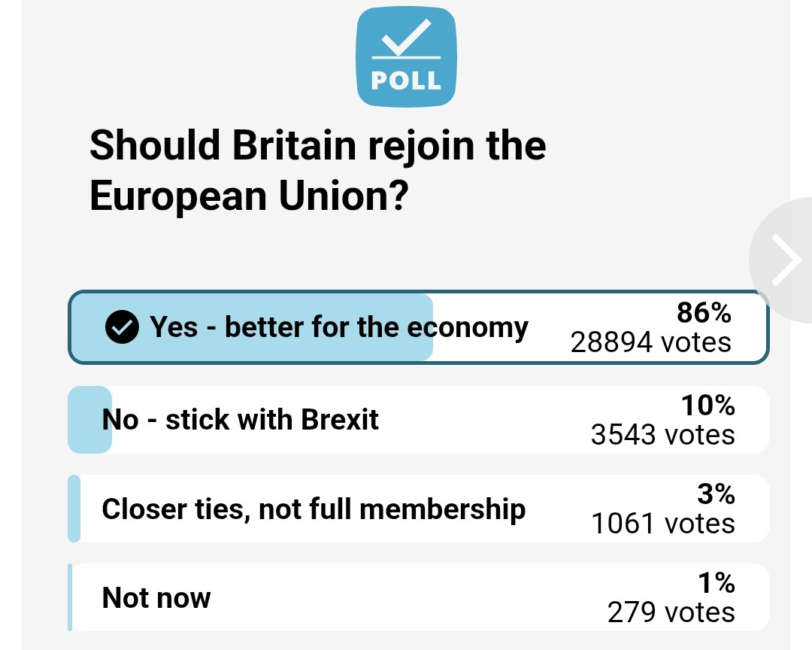Click the POLL text on the blue badge
The width and height of the screenshot is (812, 650).
coord(406,81)
